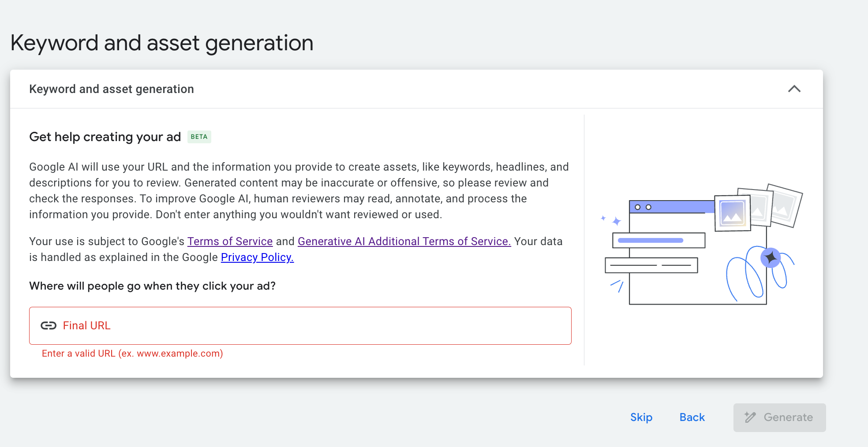This screenshot has width=868, height=447.
Task: Click the Generate button
Action: [x=779, y=417]
